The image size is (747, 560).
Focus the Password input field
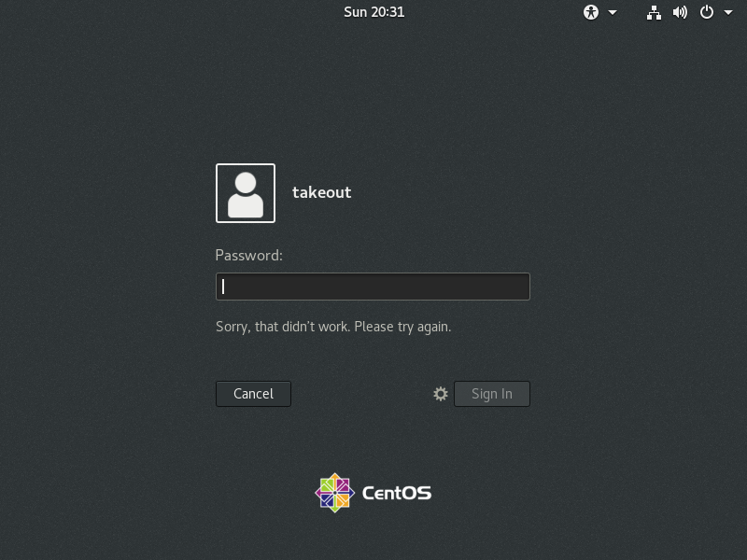373,287
